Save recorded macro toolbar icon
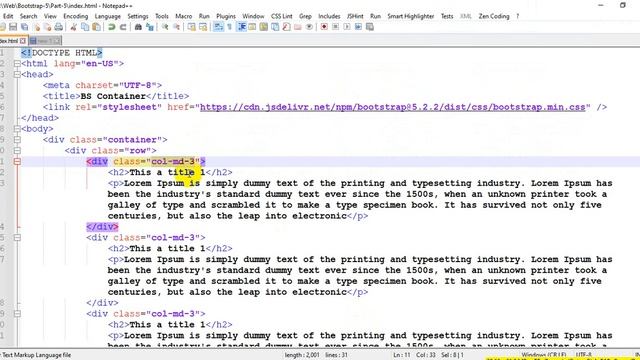640x360 pixels. [x=369, y=27]
